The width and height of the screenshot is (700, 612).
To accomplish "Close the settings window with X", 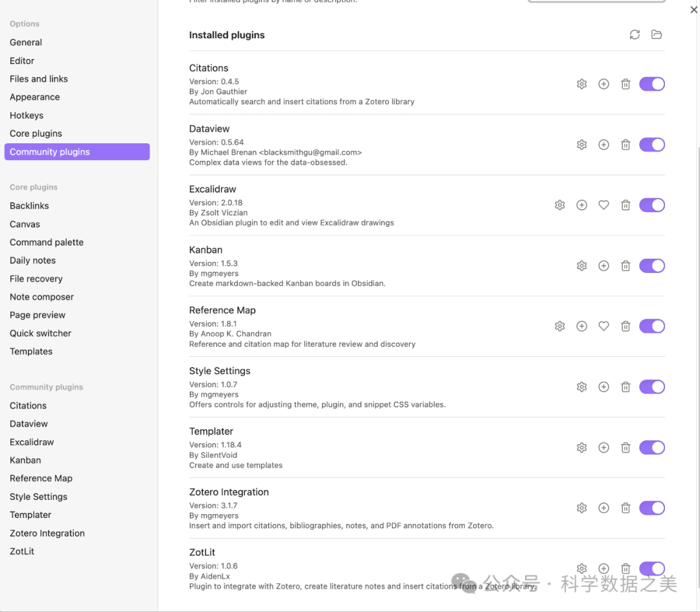I will point(694,10).
